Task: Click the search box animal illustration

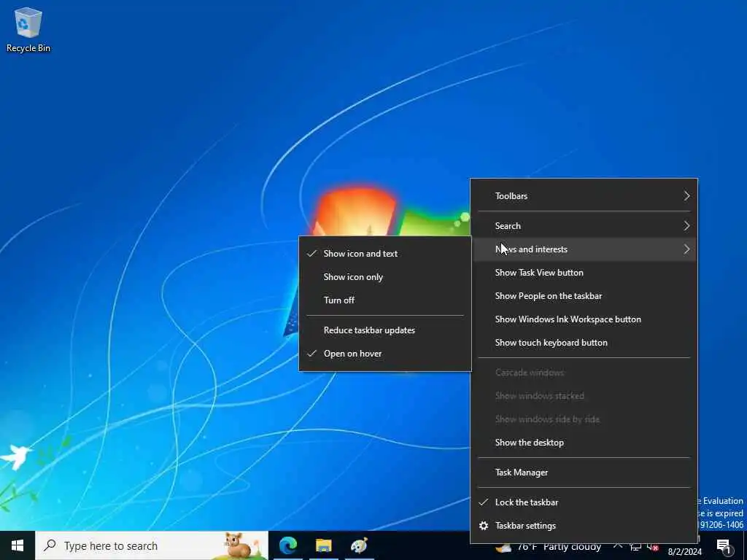Action: pyautogui.click(x=239, y=545)
